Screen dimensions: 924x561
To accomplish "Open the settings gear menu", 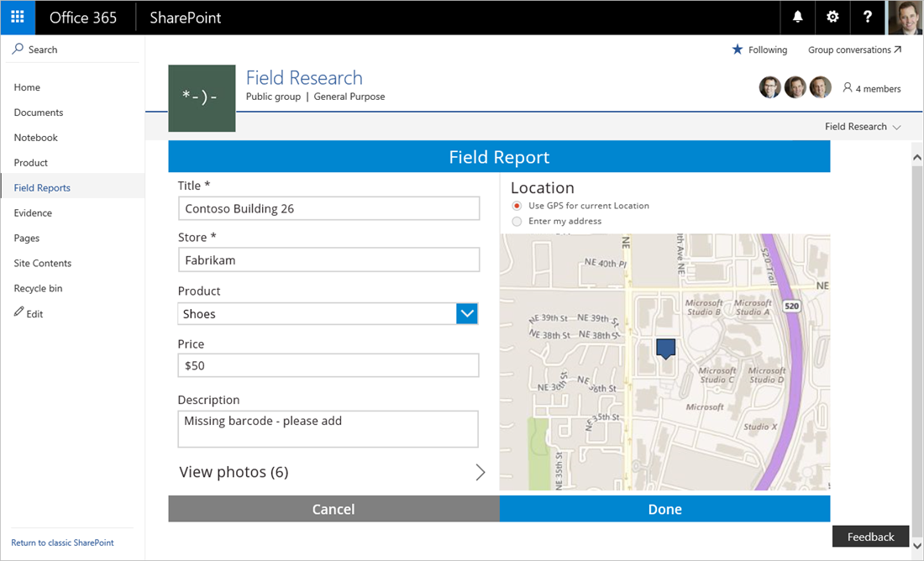I will click(832, 17).
